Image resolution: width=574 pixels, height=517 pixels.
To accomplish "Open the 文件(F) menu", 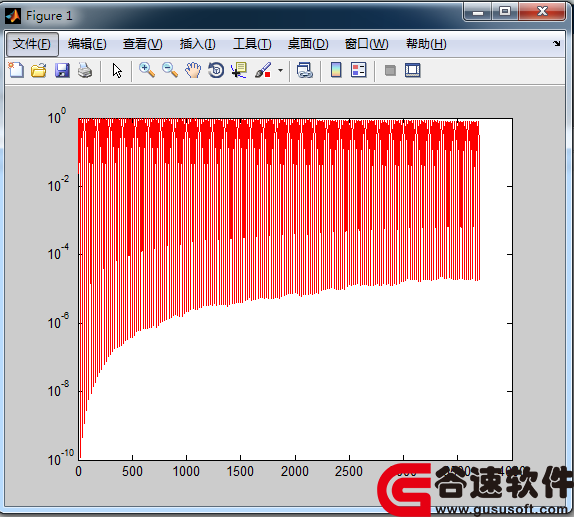I will [x=32, y=44].
